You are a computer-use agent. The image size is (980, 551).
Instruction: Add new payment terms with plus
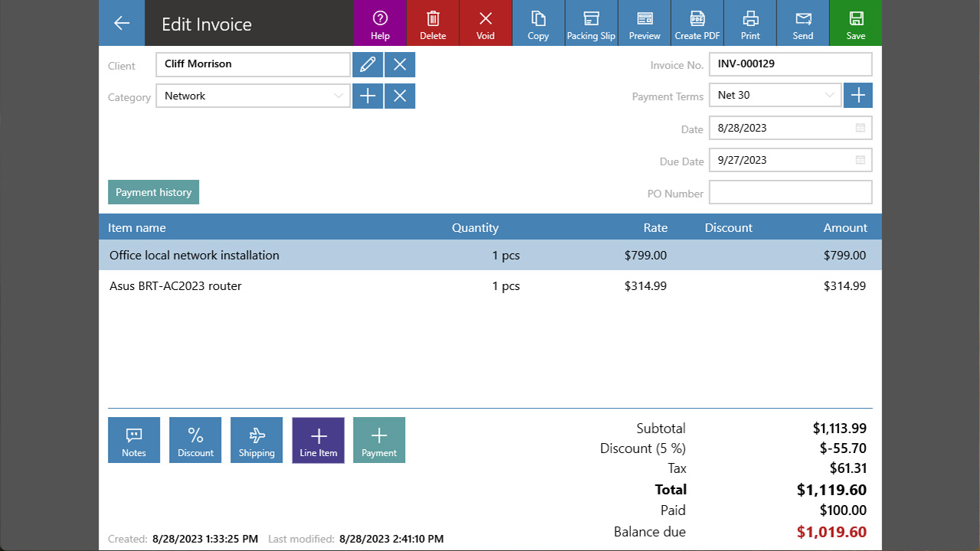[857, 95]
